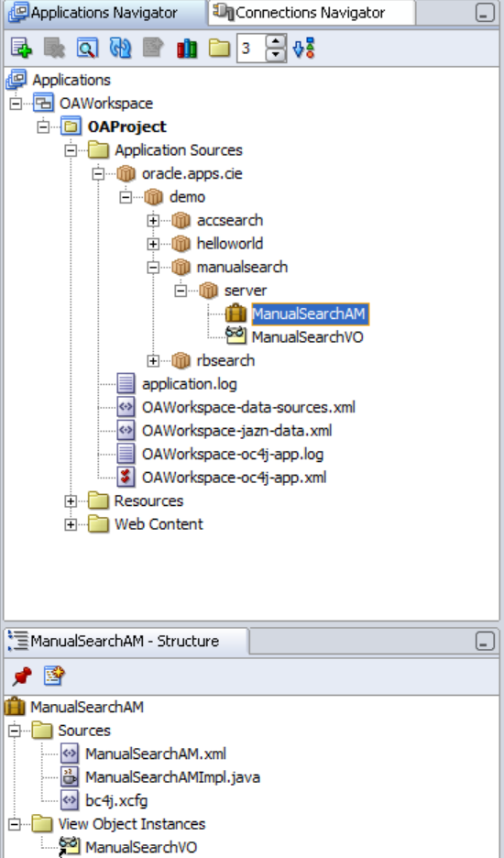Click the ManualSearchAMImpl.java file icon
Image resolution: width=504 pixels, height=858 pixels.
70,777
